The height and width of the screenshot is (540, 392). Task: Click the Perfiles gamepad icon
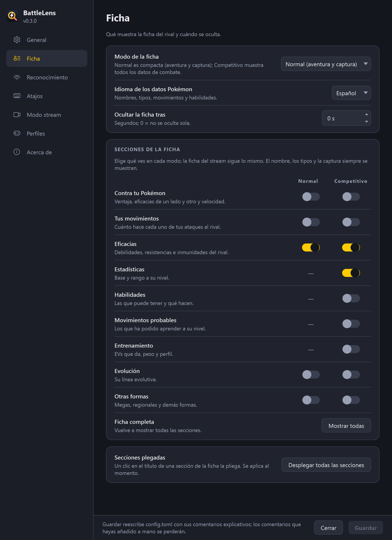pos(17,133)
